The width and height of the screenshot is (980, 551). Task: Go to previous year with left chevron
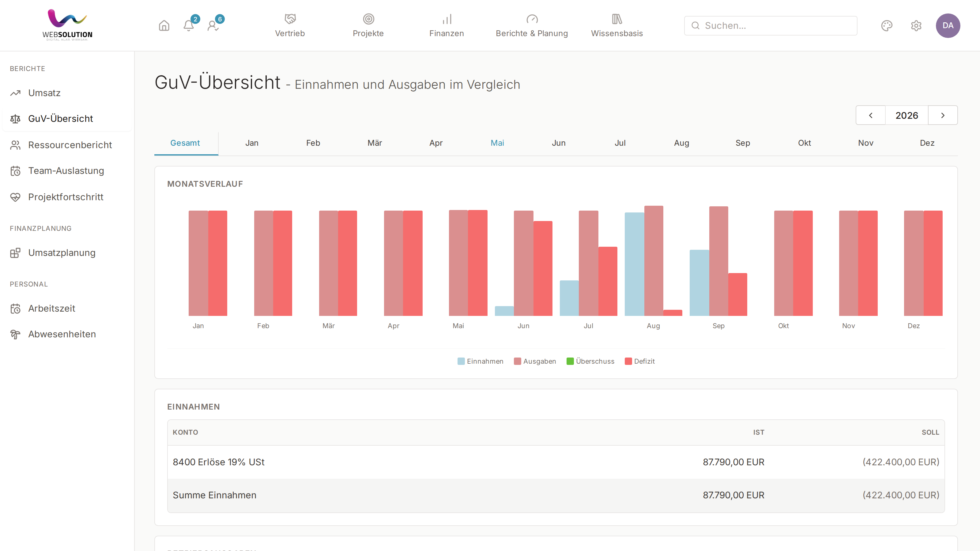pos(870,115)
